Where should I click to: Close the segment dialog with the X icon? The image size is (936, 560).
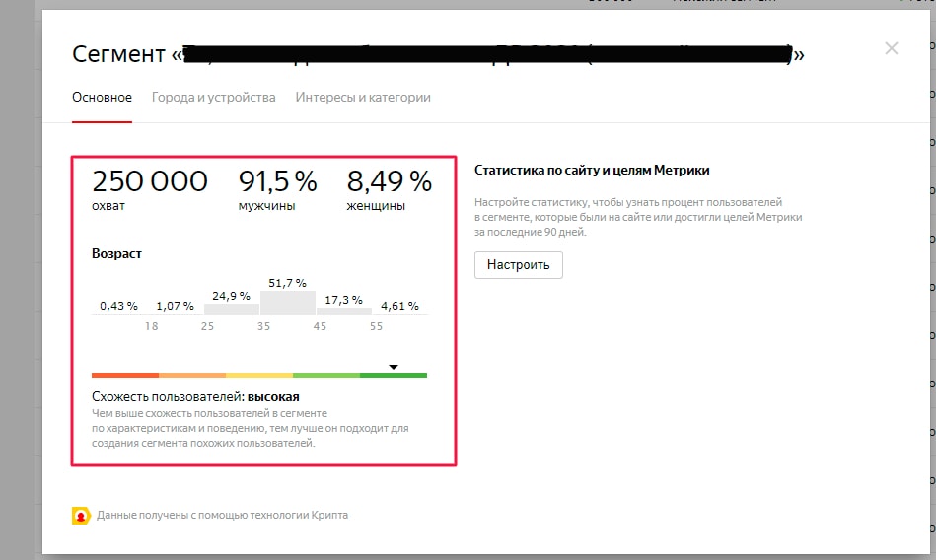(x=891, y=48)
